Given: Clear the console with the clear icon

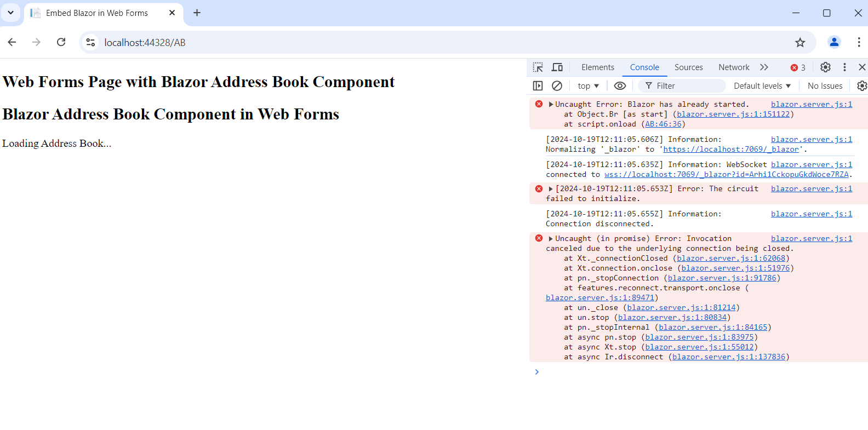Looking at the screenshot, I should tap(557, 86).
